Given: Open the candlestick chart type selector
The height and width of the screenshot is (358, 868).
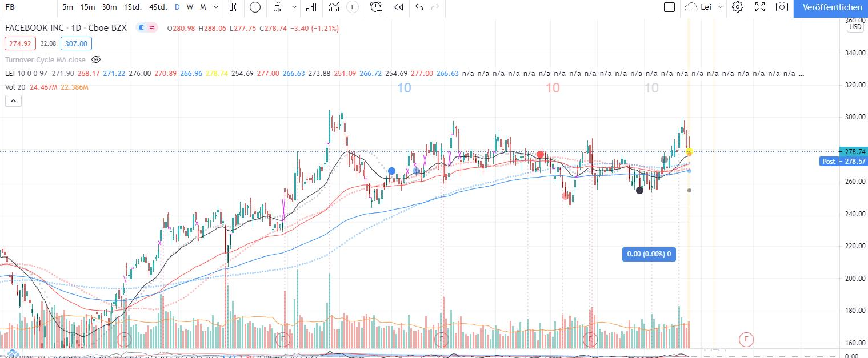Looking at the screenshot, I should (x=233, y=7).
